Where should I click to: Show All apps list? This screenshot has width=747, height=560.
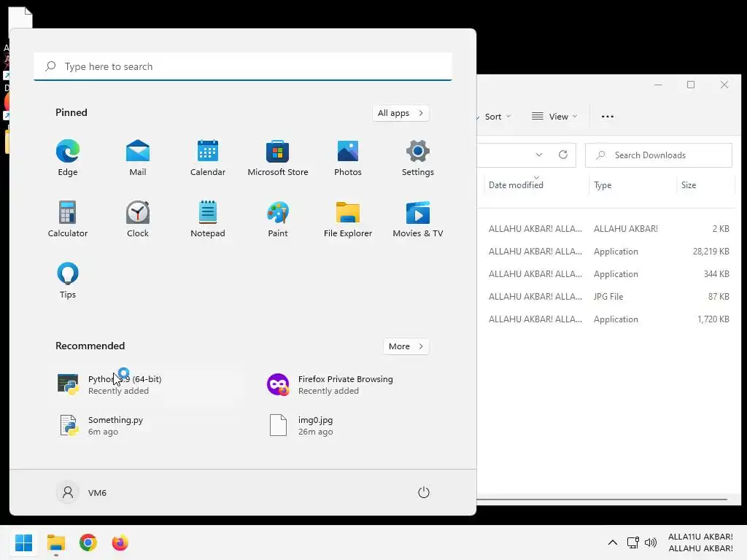pos(400,113)
